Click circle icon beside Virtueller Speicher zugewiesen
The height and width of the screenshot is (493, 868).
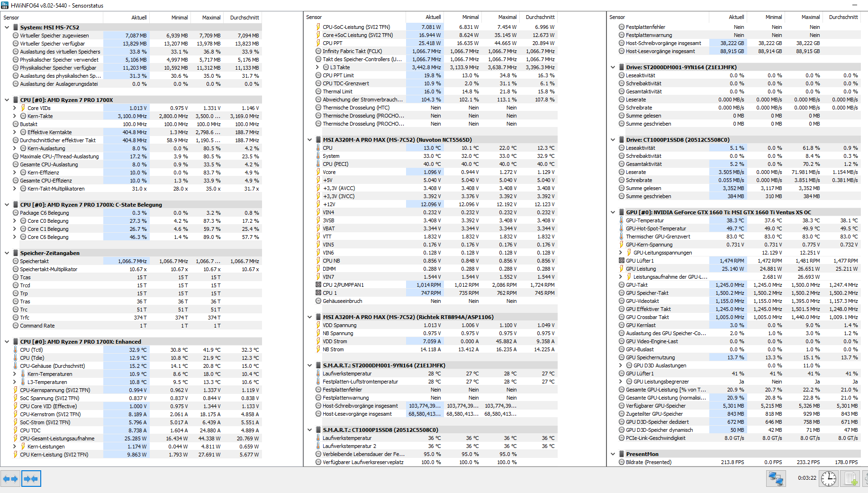[x=16, y=36]
